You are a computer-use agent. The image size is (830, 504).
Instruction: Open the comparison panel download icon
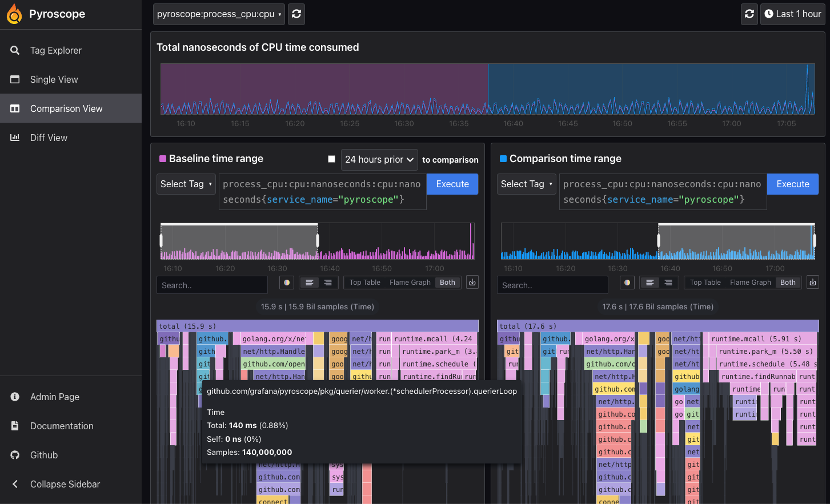pos(812,281)
